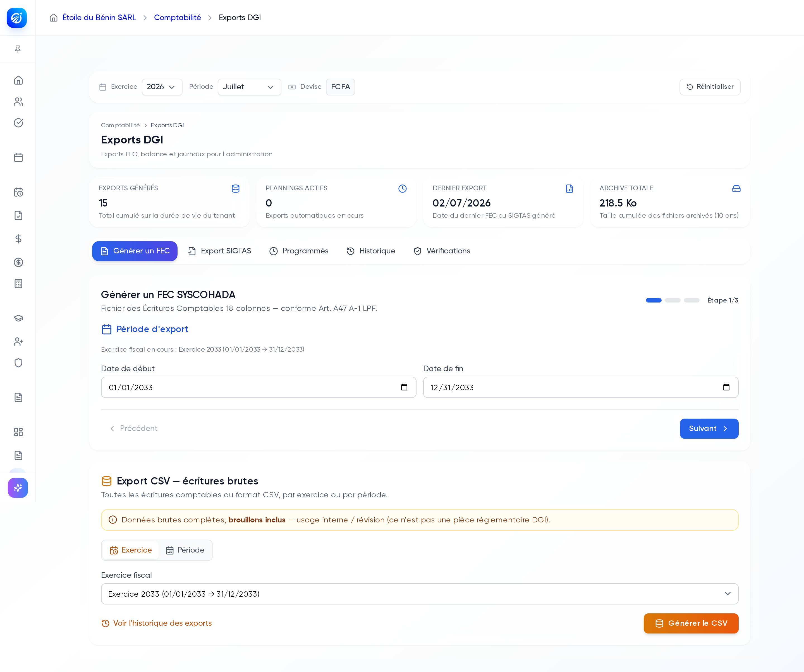Image resolution: width=804 pixels, height=672 pixels.
Task: Open the AI sparkle assistant button
Action: coord(18,488)
